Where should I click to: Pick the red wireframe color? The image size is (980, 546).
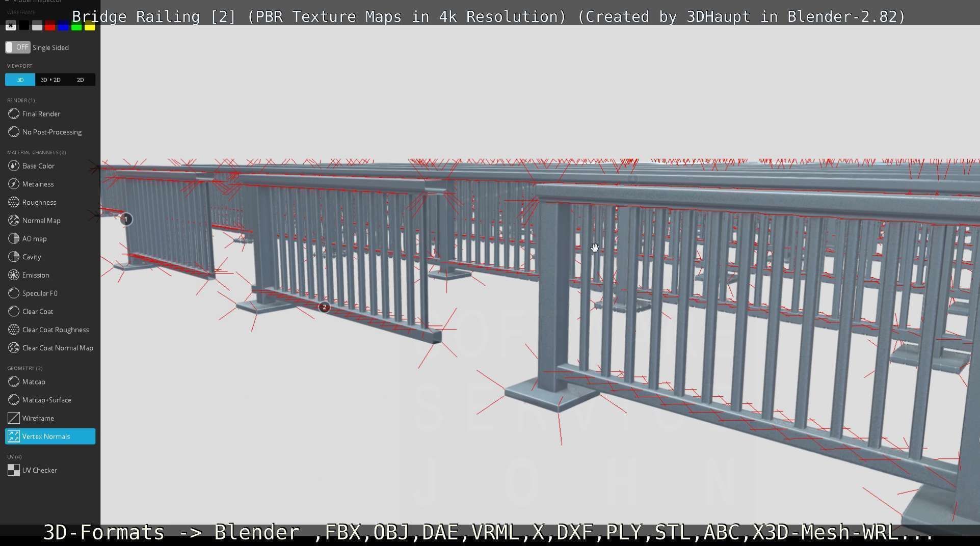(x=50, y=25)
